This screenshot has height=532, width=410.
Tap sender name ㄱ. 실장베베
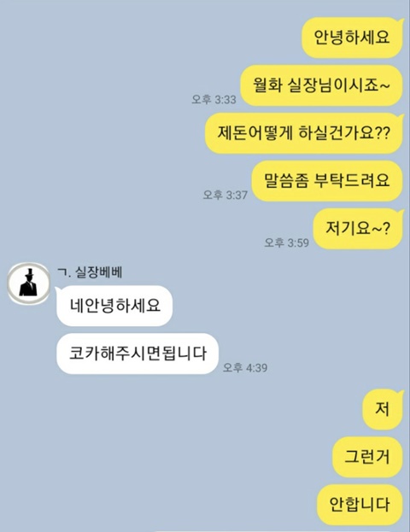coord(90,272)
